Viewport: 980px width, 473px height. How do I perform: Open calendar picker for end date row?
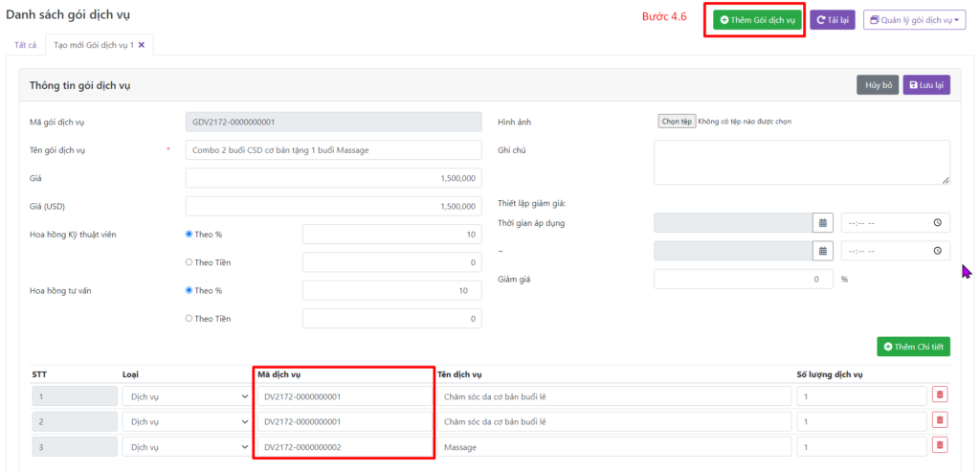(x=821, y=251)
